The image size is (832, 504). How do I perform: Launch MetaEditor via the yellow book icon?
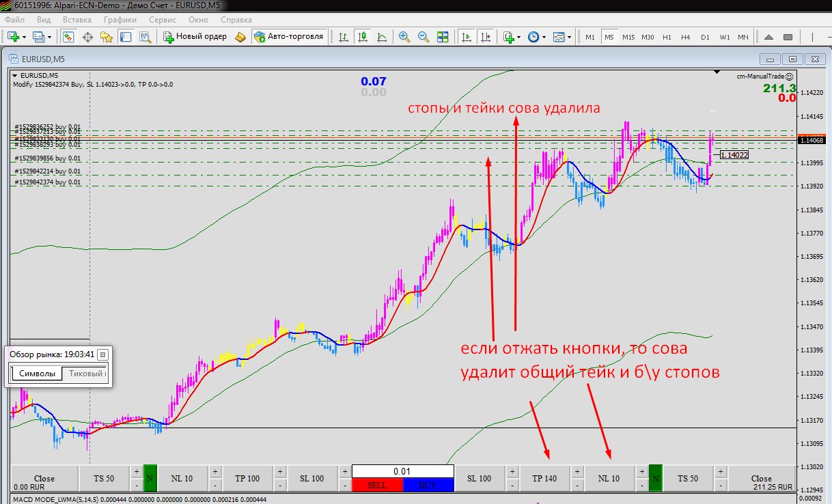[x=240, y=36]
